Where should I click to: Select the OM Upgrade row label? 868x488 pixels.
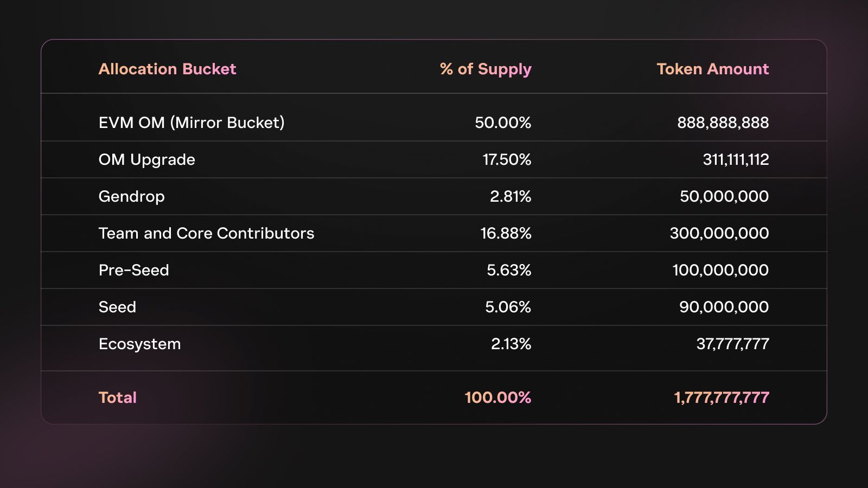146,159
